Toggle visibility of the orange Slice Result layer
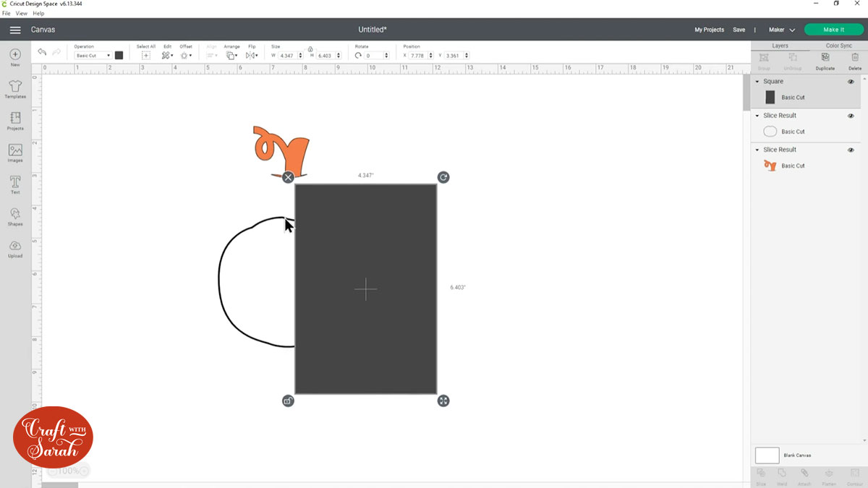The width and height of the screenshot is (868, 488). (x=851, y=150)
